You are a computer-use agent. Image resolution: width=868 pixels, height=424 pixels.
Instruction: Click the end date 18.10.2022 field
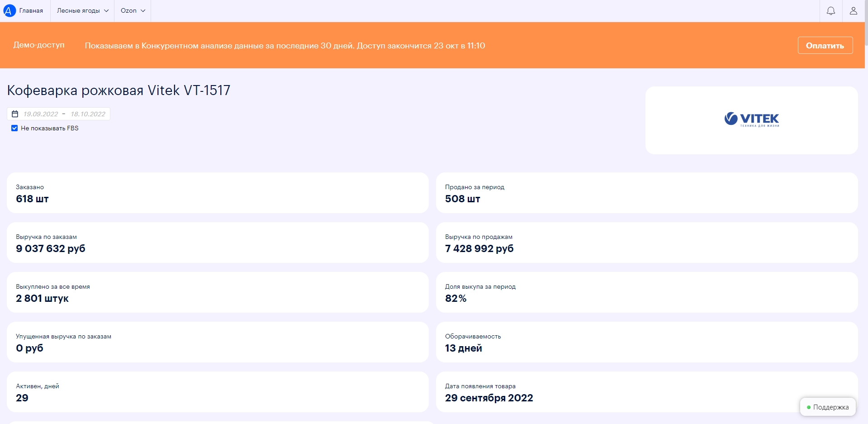click(88, 114)
